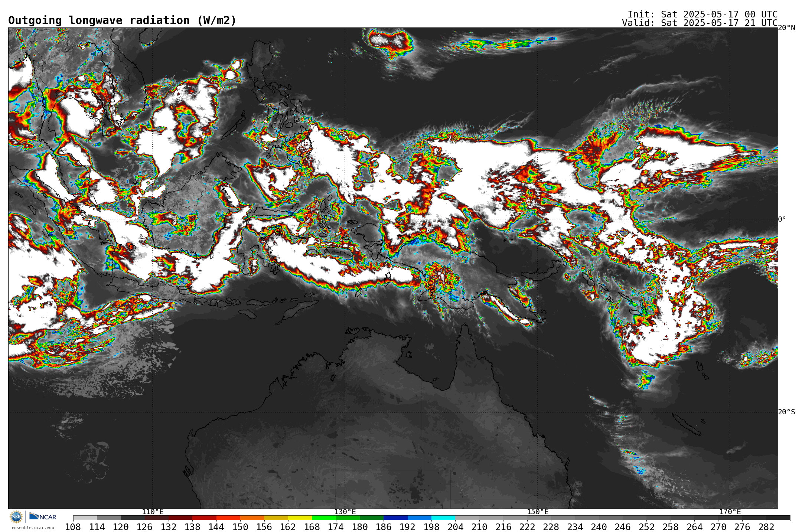Click the colorbar value label 156
This screenshot has width=802, height=532.
[x=264, y=527]
